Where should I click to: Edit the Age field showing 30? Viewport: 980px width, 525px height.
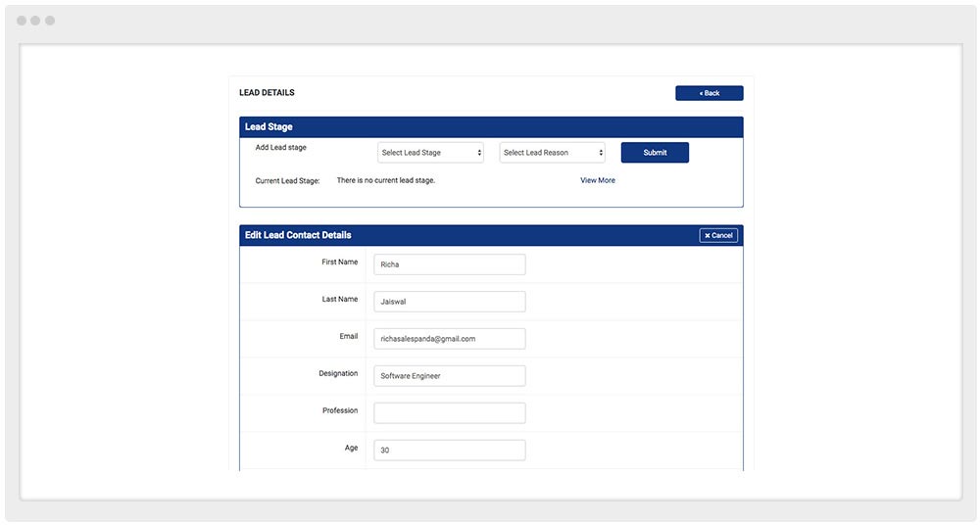tap(450, 450)
